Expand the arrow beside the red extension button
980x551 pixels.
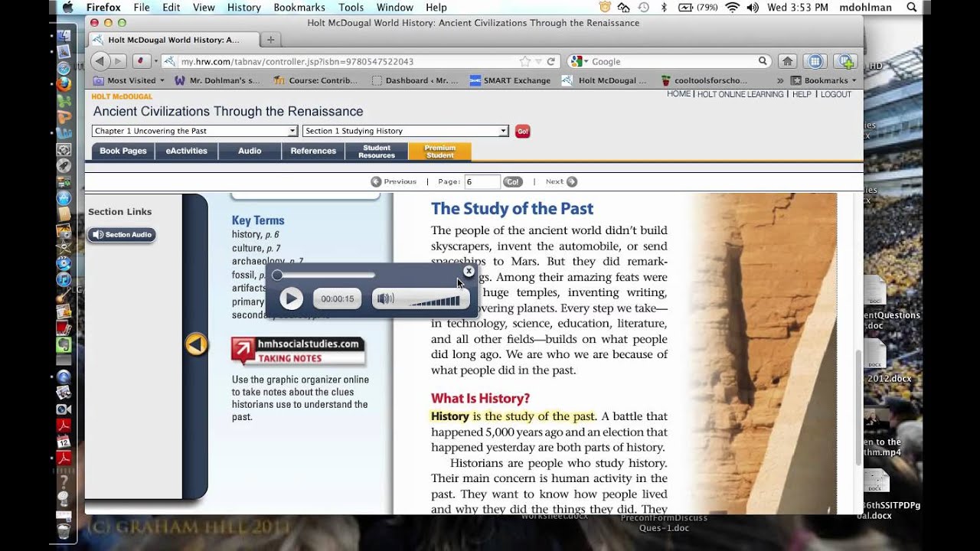(155, 61)
